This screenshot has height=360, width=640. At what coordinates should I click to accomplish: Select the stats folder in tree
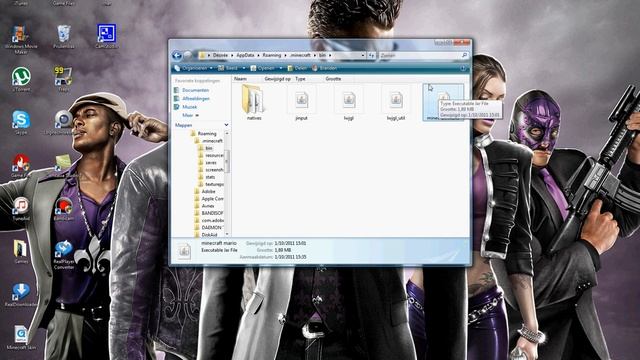click(210, 177)
